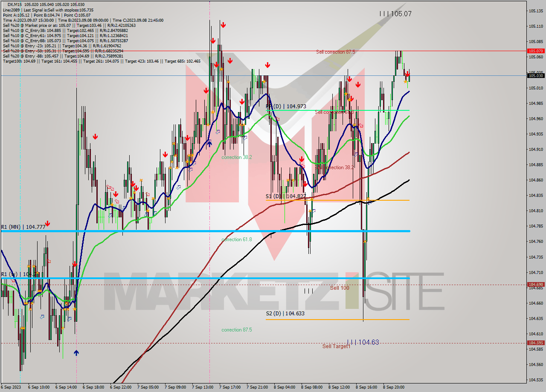Image resolution: width=546 pixels, height=392 pixels.
Task: Select the 'S2 (D) | 104.633' support label
Action: 285,313
